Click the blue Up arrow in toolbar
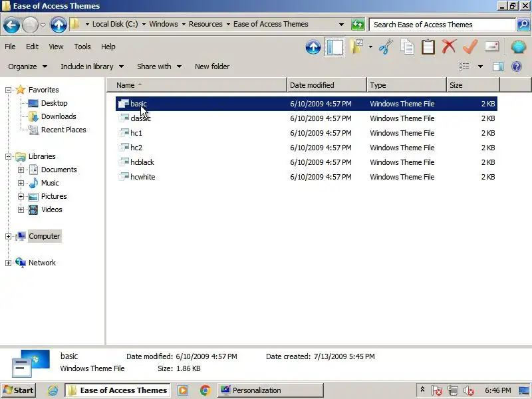 (x=313, y=47)
